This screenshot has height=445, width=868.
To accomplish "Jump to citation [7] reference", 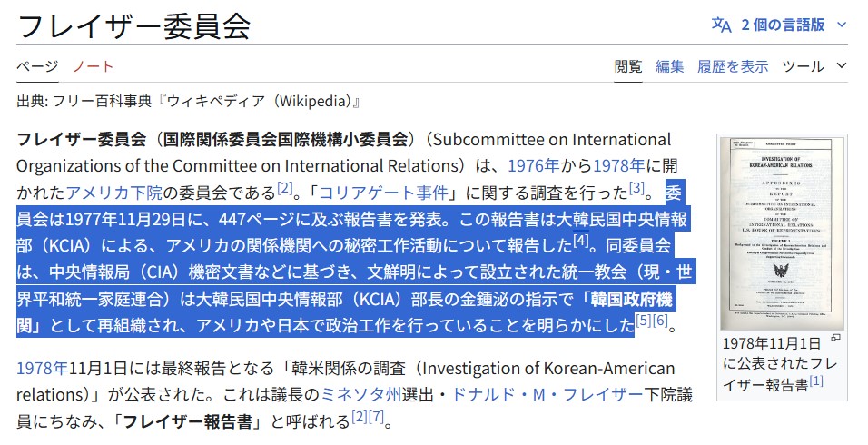I will [377, 417].
